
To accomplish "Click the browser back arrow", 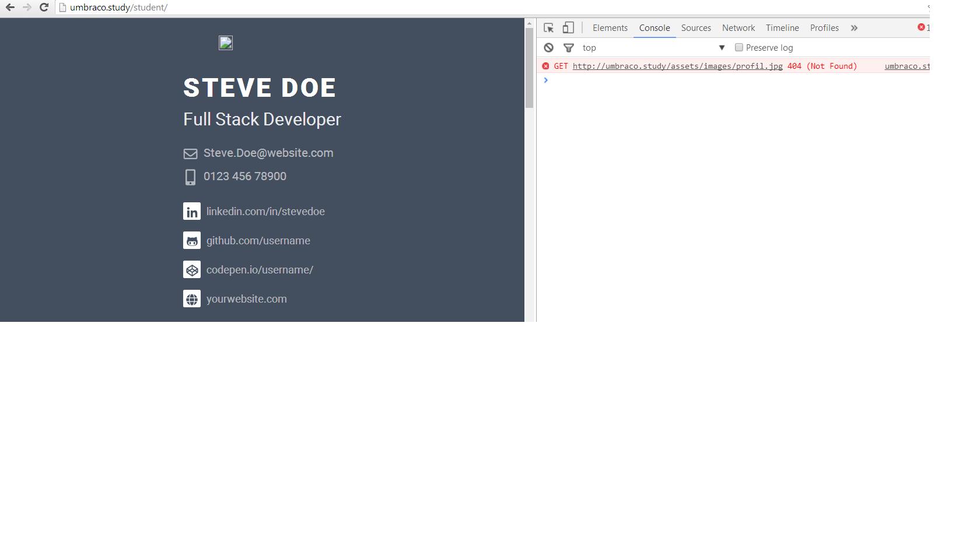I will tap(10, 8).
